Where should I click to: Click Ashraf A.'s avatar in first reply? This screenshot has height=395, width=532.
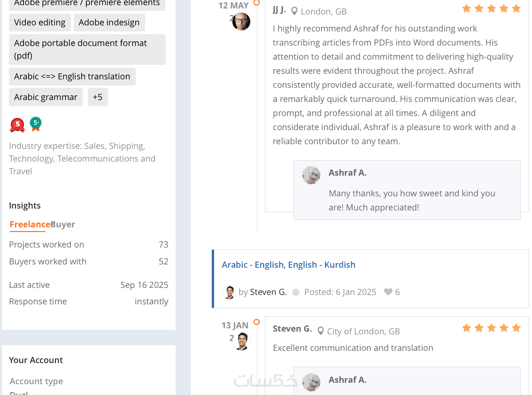point(311,175)
